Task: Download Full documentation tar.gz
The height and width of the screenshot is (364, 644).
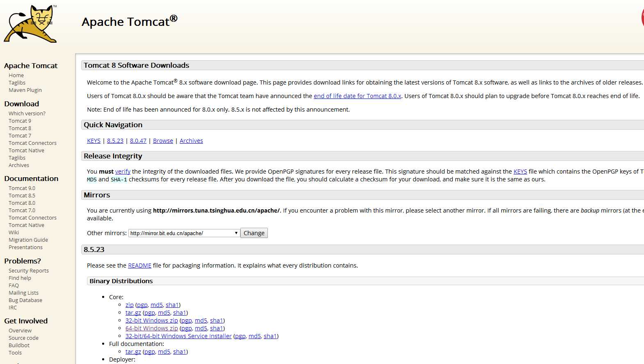Action: (x=133, y=352)
